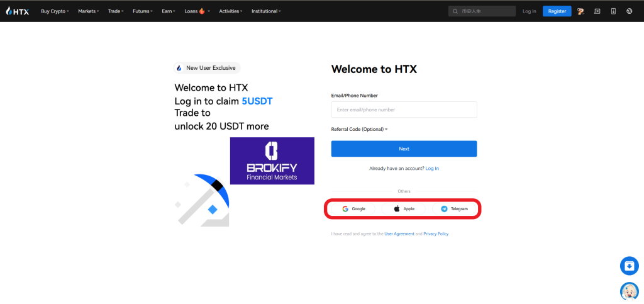Open the language globe icon

tap(629, 11)
